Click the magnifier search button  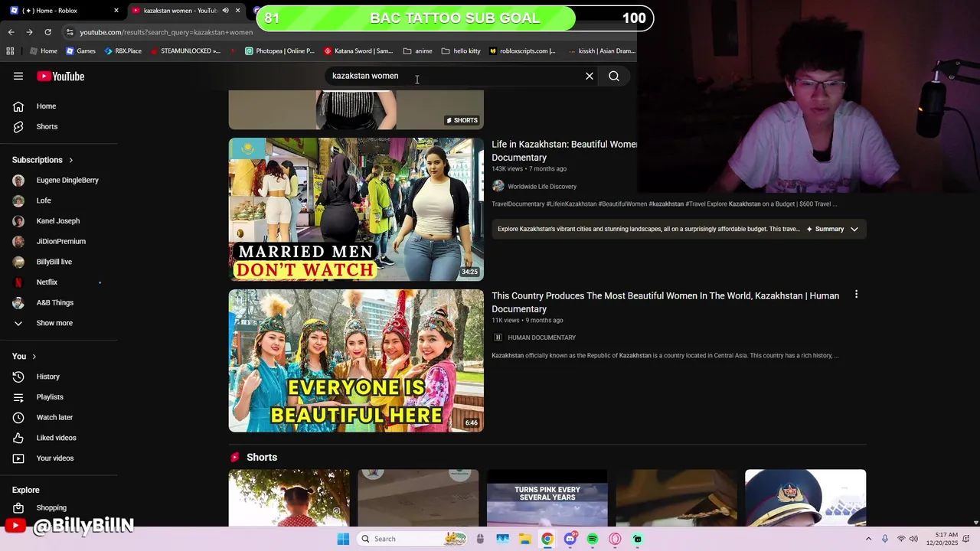click(x=614, y=76)
